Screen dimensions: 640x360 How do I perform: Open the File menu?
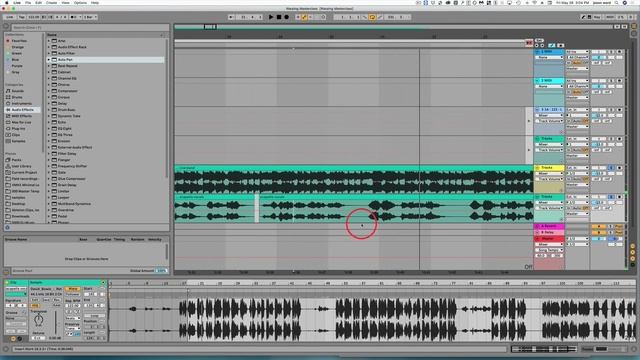click(28, 2)
